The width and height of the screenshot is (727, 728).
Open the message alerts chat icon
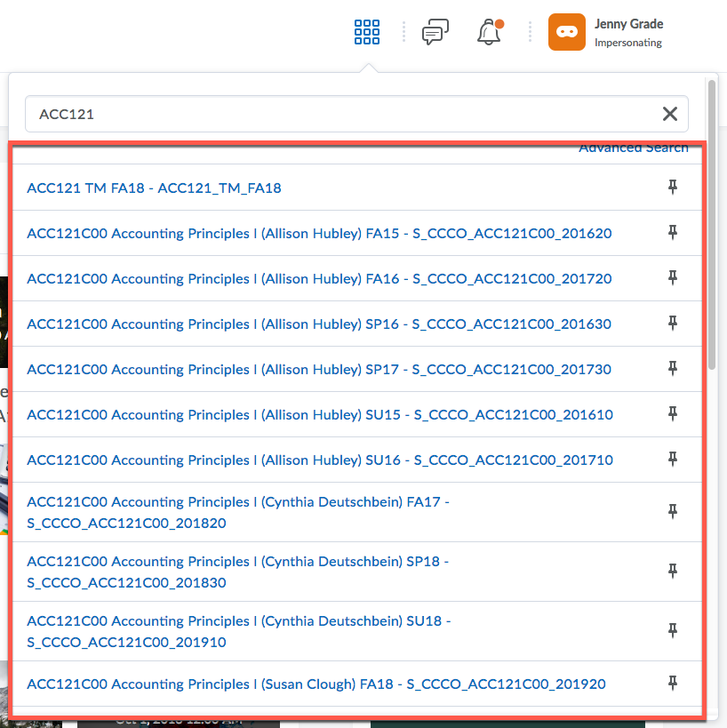point(435,32)
